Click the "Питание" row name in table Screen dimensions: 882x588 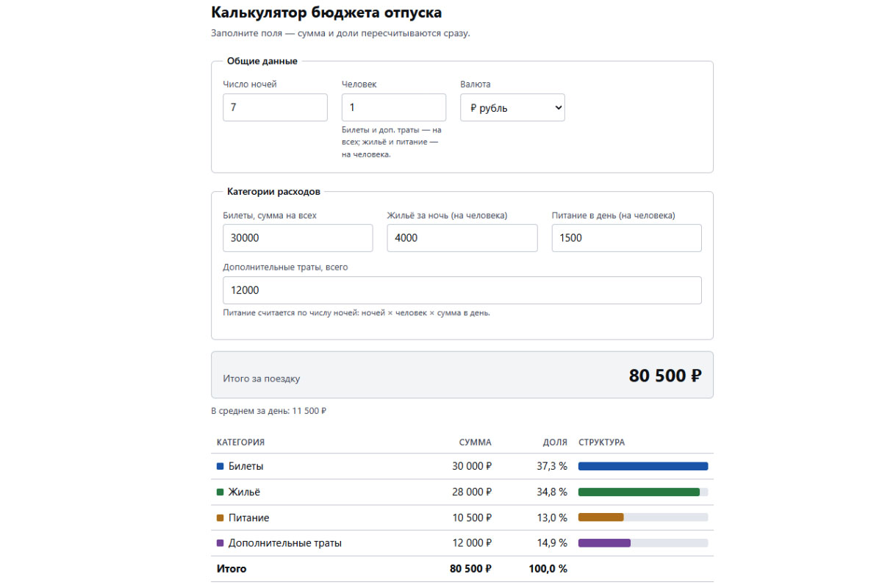coord(249,517)
